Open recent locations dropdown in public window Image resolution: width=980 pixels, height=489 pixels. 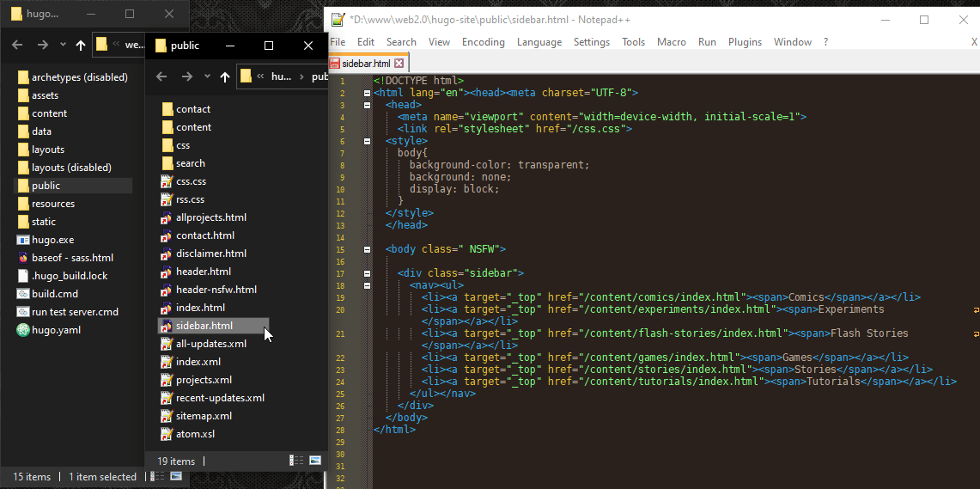pyautogui.click(x=206, y=76)
